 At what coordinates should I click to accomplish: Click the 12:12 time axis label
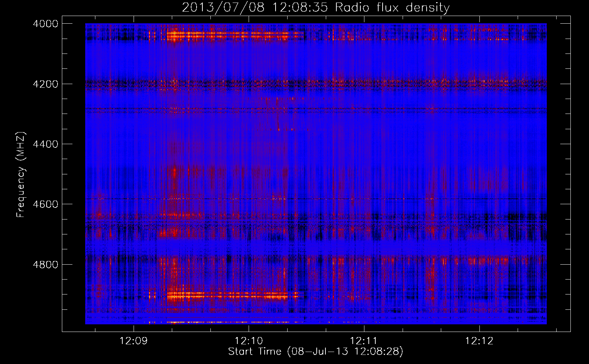click(x=479, y=341)
